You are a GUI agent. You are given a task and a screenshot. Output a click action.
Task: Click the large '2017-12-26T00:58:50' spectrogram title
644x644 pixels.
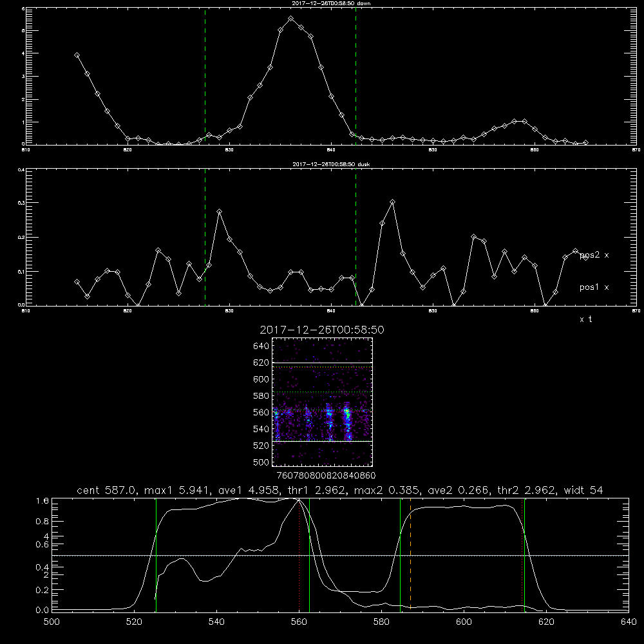coord(322,330)
